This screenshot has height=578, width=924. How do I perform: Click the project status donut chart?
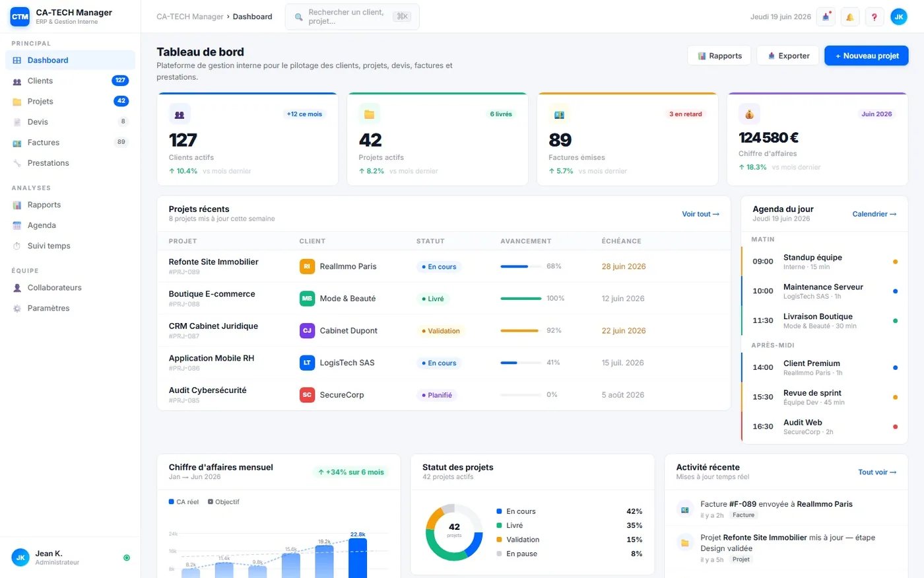point(454,532)
